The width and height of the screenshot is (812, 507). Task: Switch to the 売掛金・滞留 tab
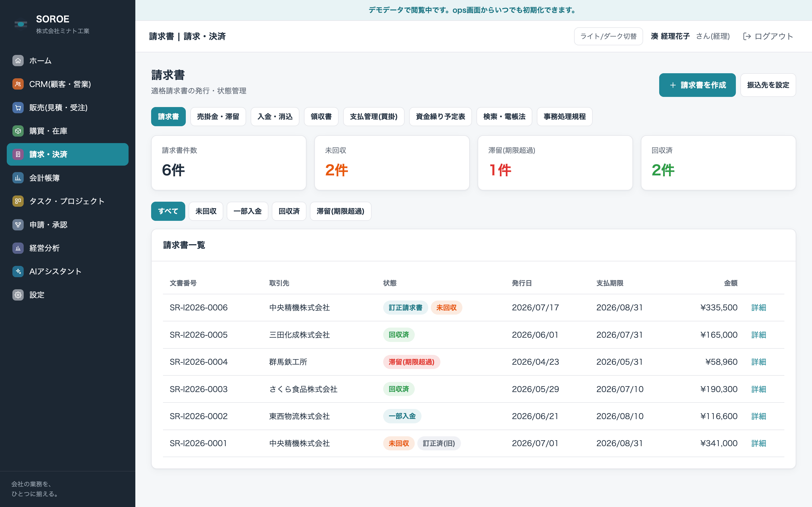(x=218, y=117)
